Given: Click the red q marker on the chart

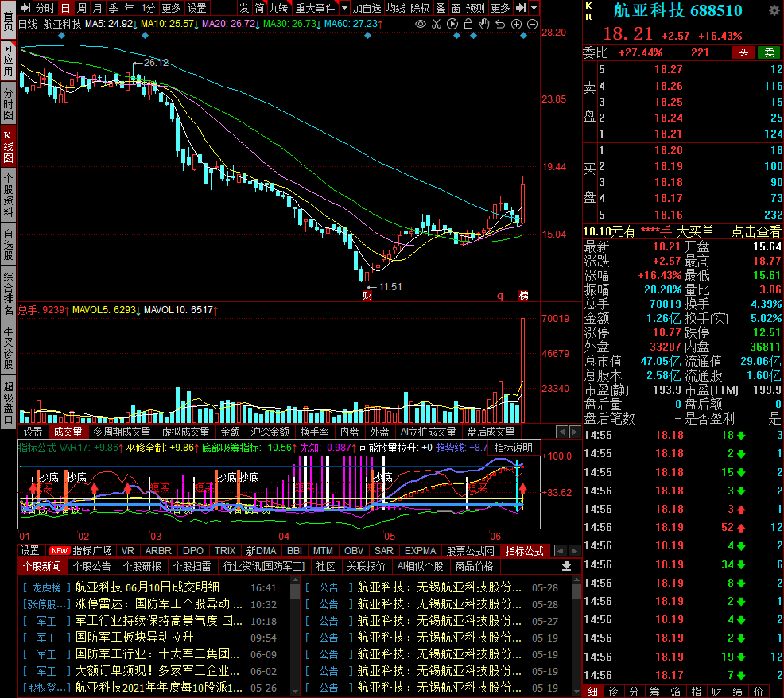Looking at the screenshot, I should point(500,296).
